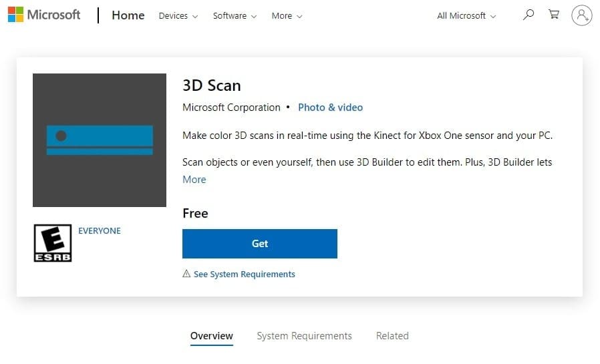Click the EVERYONE rating text link
Screen dimensions: 600x364
100,230
